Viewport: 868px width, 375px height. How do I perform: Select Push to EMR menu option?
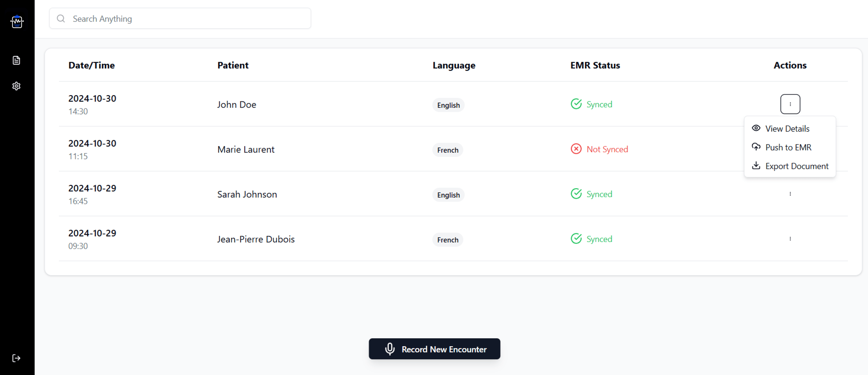coord(788,147)
